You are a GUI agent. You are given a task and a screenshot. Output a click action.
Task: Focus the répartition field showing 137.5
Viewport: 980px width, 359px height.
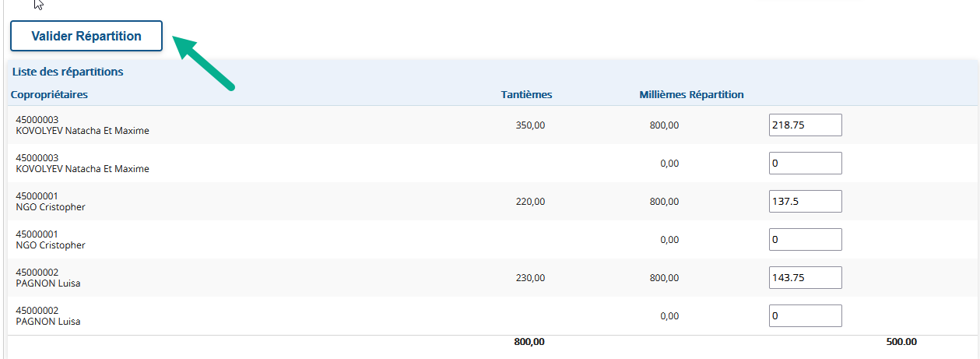click(806, 201)
